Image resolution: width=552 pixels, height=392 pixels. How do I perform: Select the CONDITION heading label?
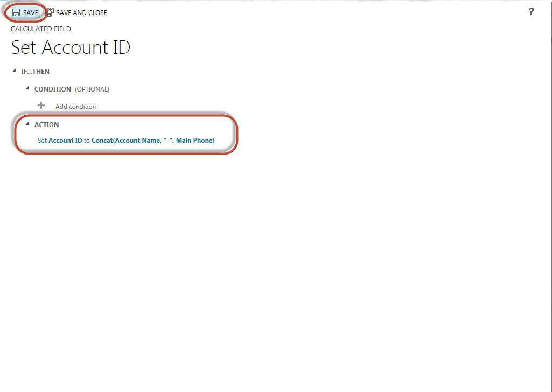[x=52, y=89]
